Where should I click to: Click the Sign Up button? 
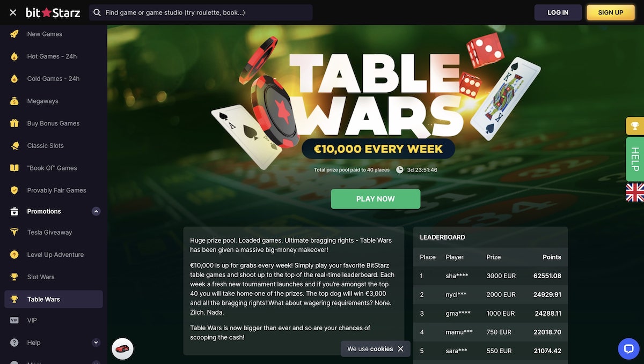tap(610, 12)
